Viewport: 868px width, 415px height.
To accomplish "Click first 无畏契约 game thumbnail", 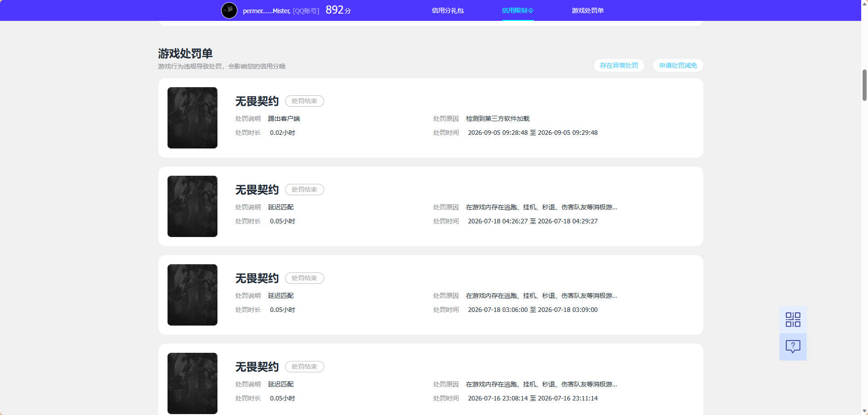I will tap(192, 118).
